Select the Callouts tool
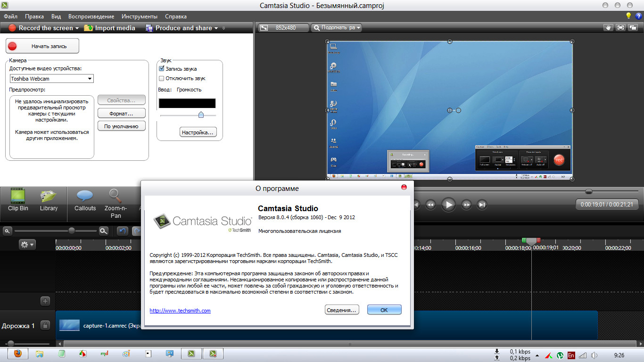 click(x=85, y=199)
